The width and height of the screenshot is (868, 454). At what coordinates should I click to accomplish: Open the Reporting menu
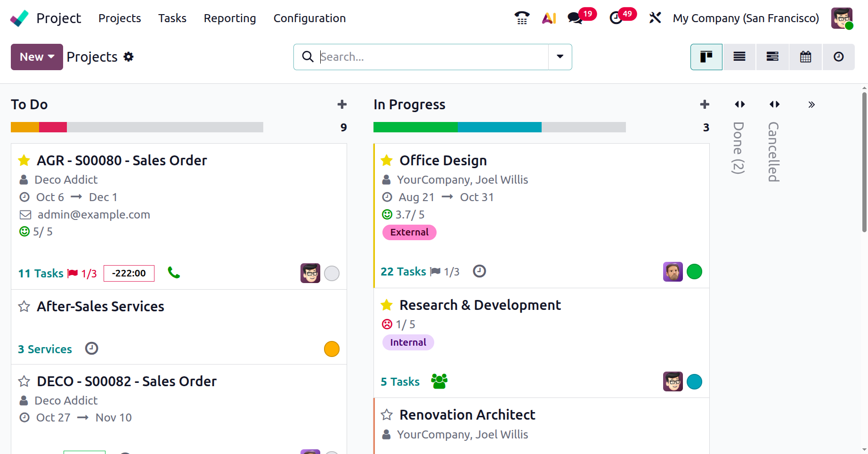[x=230, y=18]
